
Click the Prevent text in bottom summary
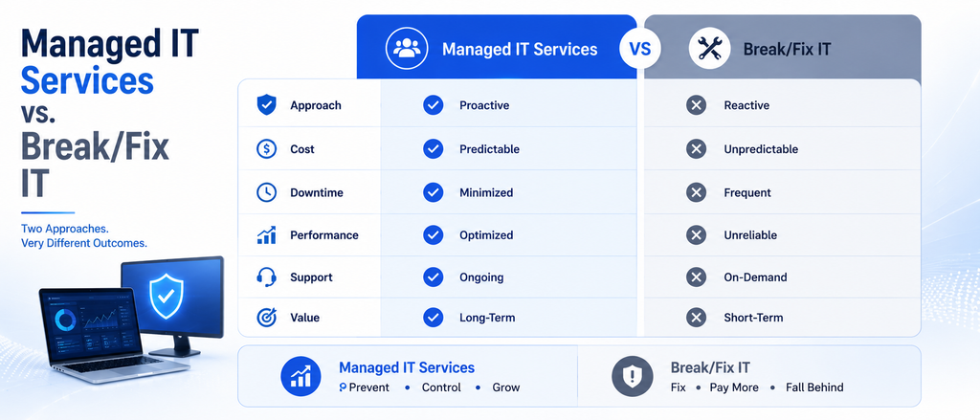(368, 387)
